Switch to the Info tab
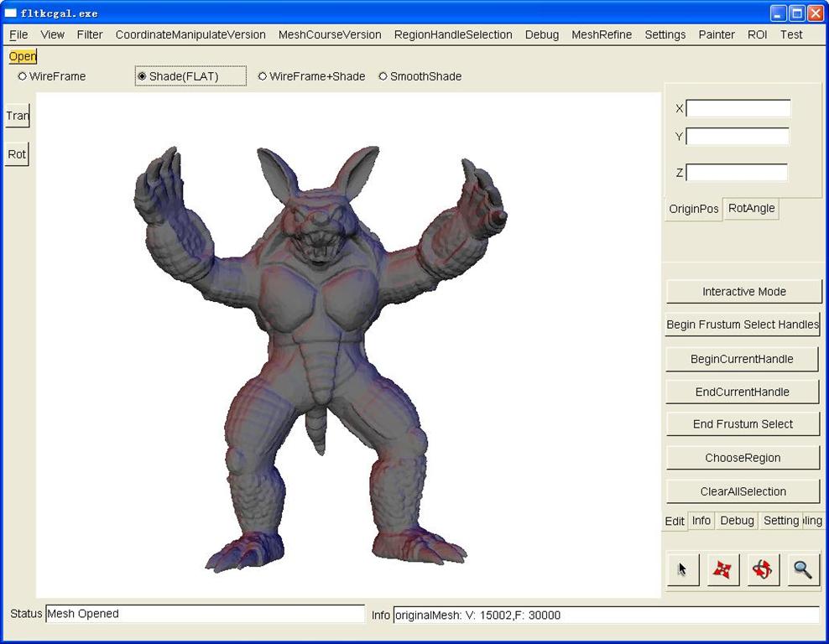This screenshot has width=829, height=644. 701,521
